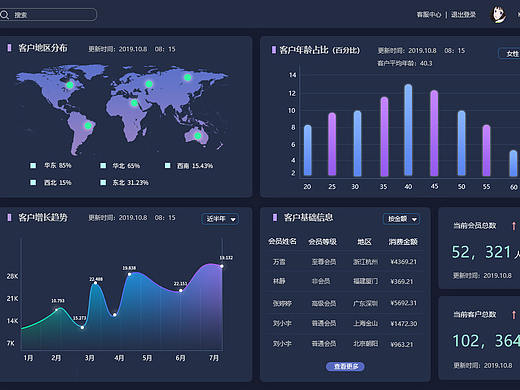This screenshot has width=520, height=390.
Task: Click the 查看更多 button
Action: tap(345, 366)
